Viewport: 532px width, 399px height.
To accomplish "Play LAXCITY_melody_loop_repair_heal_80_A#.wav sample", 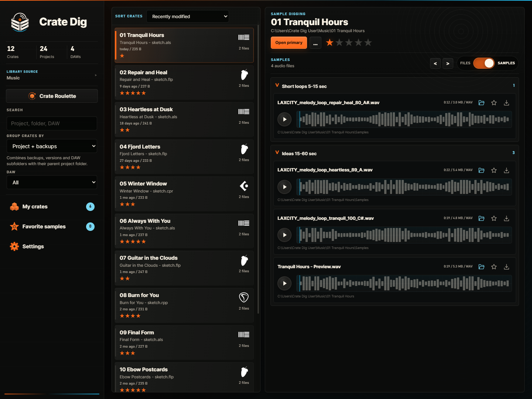I will tap(284, 119).
